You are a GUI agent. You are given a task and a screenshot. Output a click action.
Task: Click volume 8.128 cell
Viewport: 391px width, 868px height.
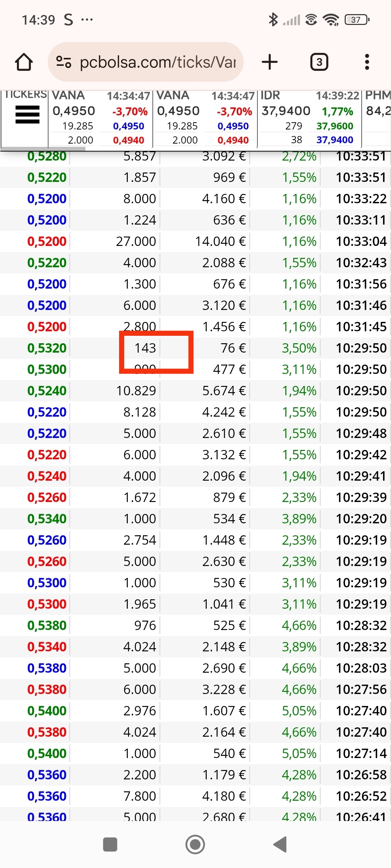coord(140,412)
